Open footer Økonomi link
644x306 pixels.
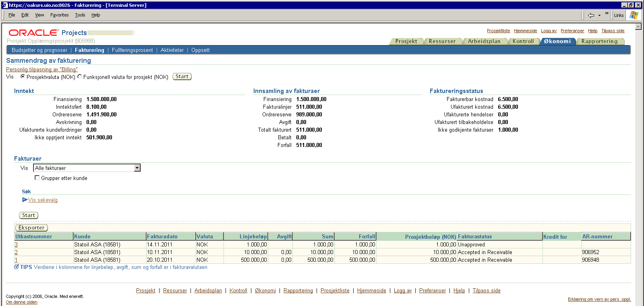point(265,290)
